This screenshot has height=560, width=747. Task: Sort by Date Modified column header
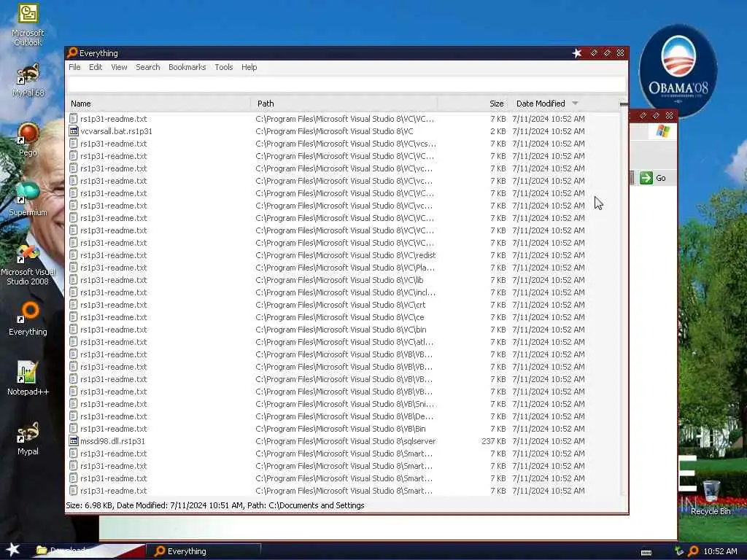(562, 104)
